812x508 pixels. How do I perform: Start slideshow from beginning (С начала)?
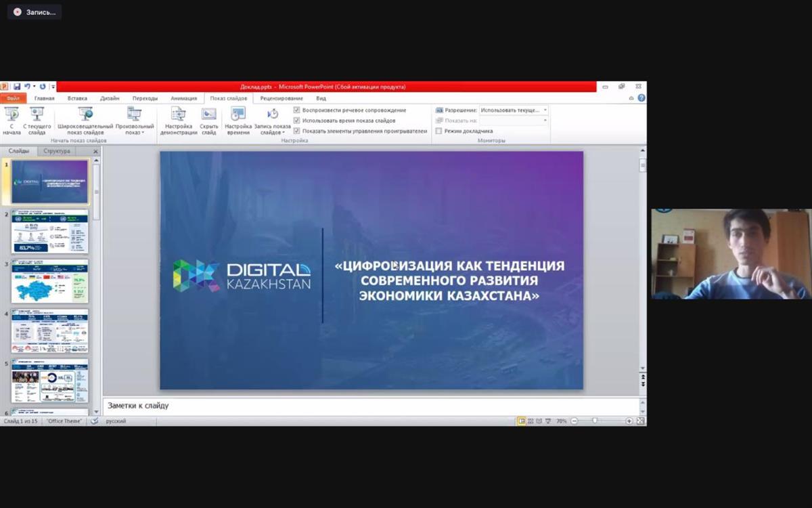(12, 115)
